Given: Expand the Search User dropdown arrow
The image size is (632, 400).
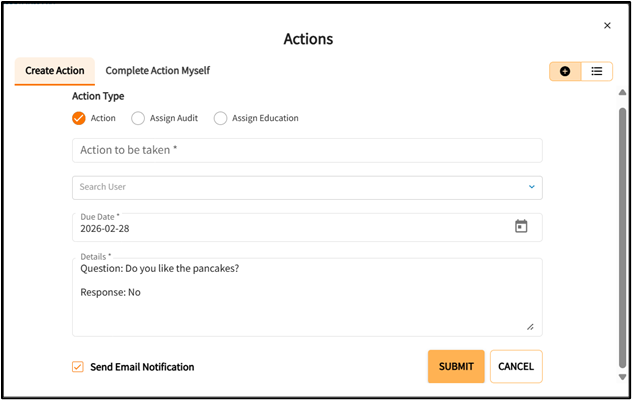Looking at the screenshot, I should pyautogui.click(x=531, y=187).
